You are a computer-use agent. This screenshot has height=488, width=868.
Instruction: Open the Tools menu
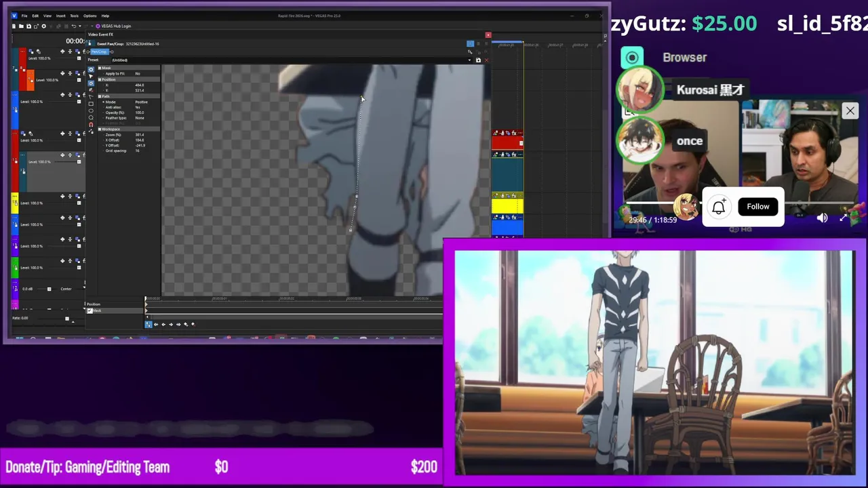point(75,16)
